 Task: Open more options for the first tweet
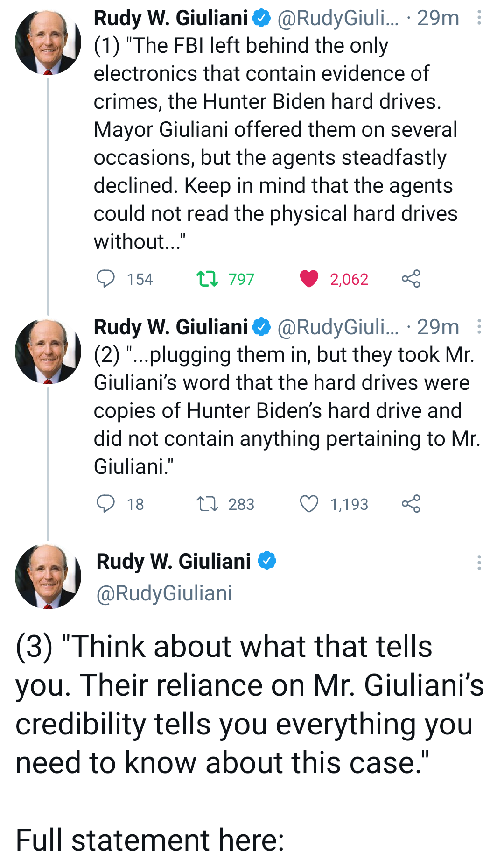point(479,18)
